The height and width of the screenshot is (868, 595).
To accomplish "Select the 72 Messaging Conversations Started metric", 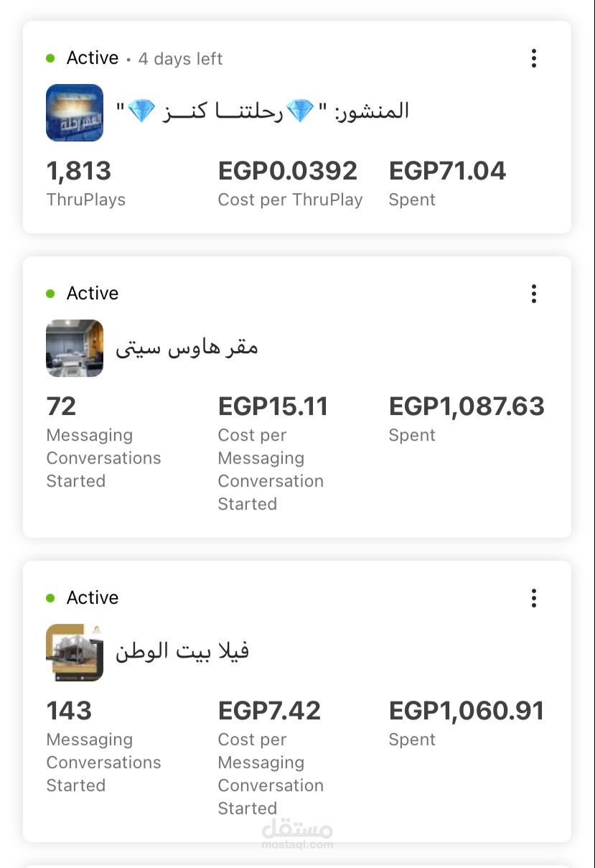I will [x=103, y=442].
